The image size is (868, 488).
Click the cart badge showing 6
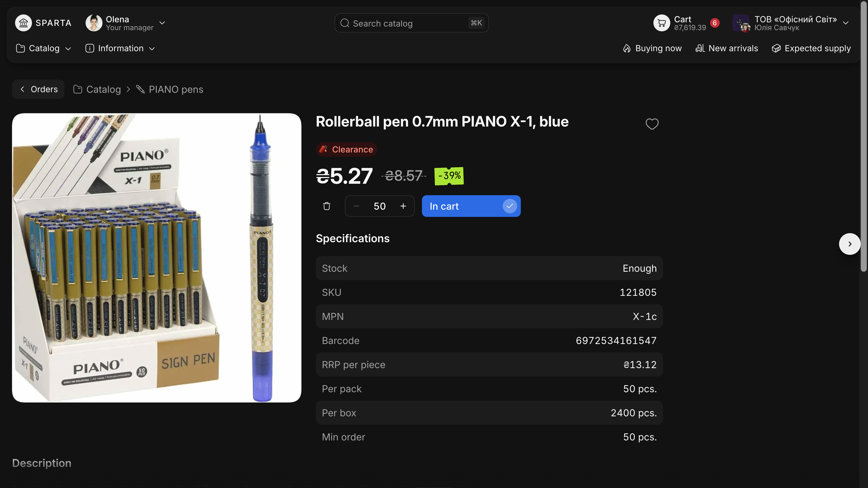point(714,23)
